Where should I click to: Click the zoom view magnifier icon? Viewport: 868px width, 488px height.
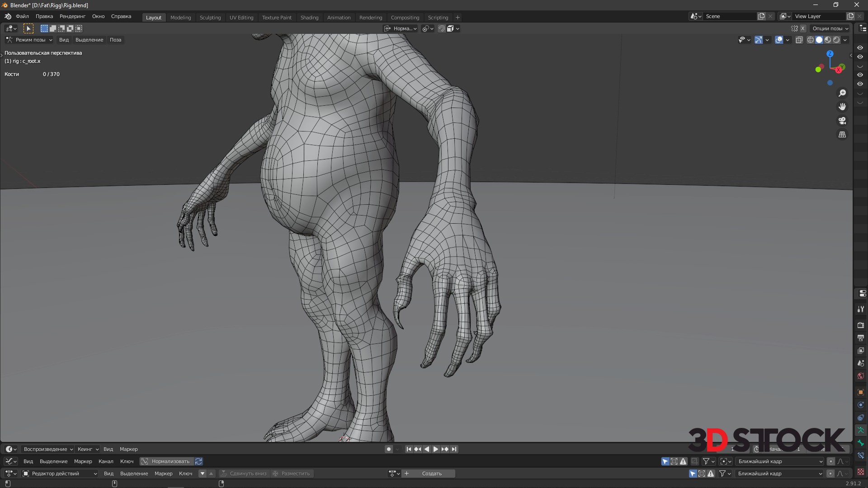(842, 93)
